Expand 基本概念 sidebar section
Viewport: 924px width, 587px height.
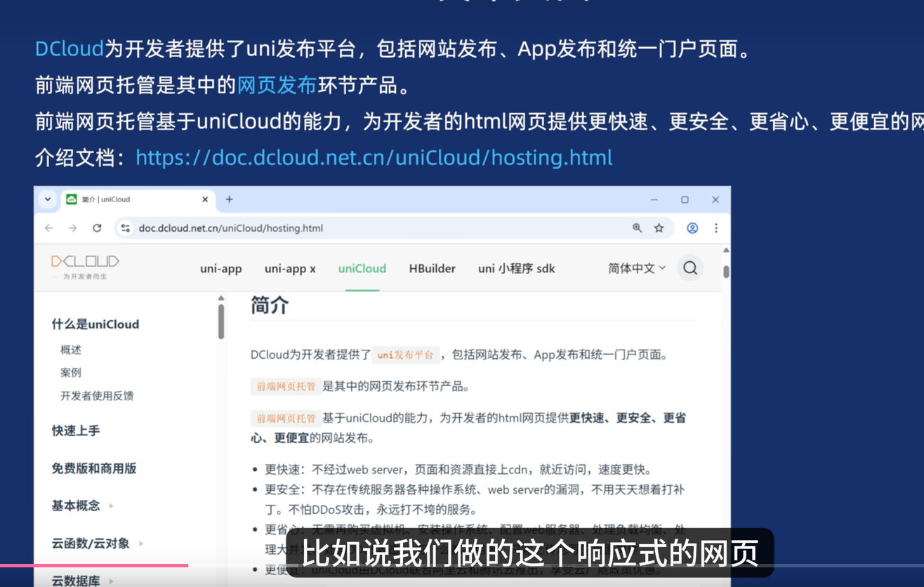click(83, 506)
